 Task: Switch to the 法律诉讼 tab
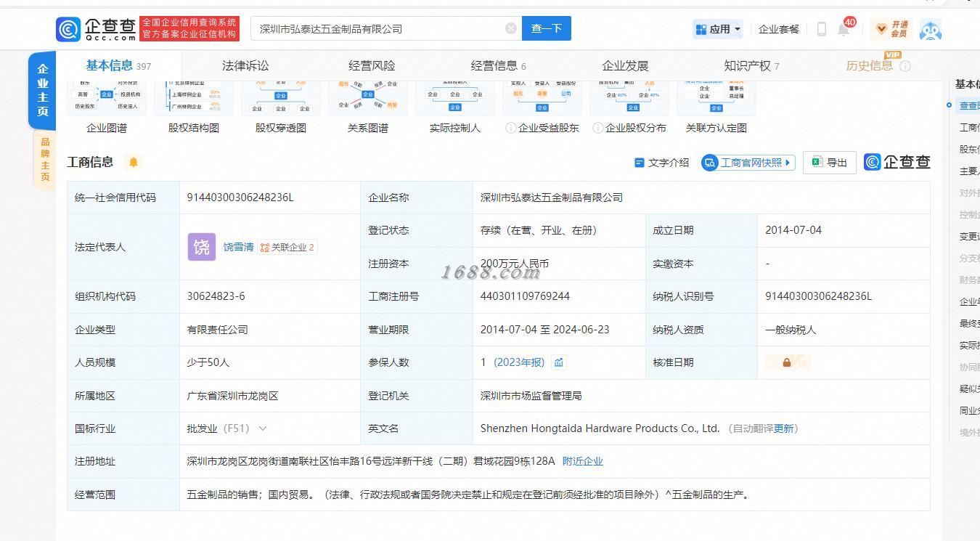(x=245, y=65)
